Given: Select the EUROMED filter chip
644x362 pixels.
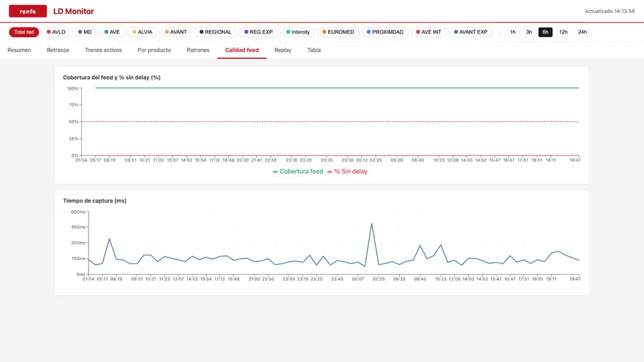Looking at the screenshot, I should (x=338, y=32).
